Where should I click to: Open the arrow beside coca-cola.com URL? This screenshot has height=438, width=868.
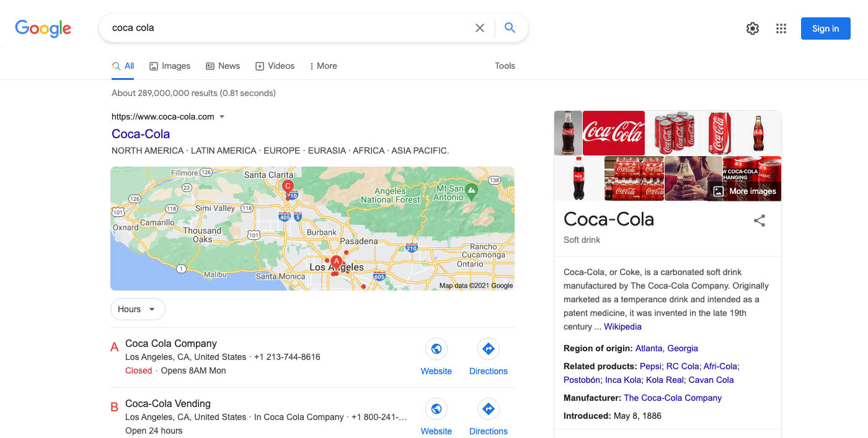click(x=222, y=117)
